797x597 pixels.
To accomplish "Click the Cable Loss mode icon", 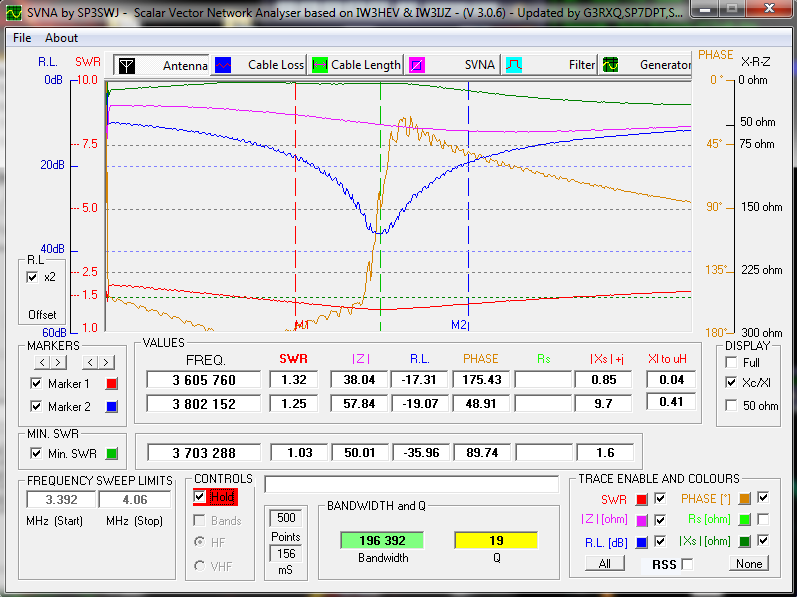I will [224, 66].
